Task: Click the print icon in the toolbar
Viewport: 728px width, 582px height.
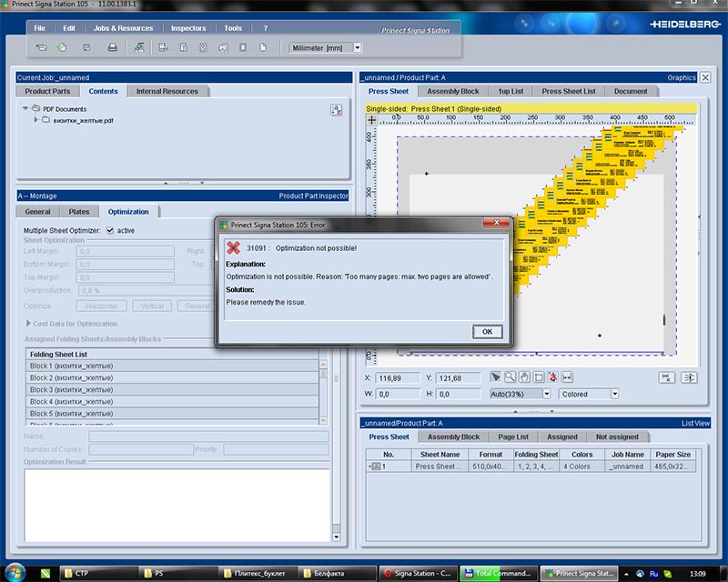Action: [113, 46]
